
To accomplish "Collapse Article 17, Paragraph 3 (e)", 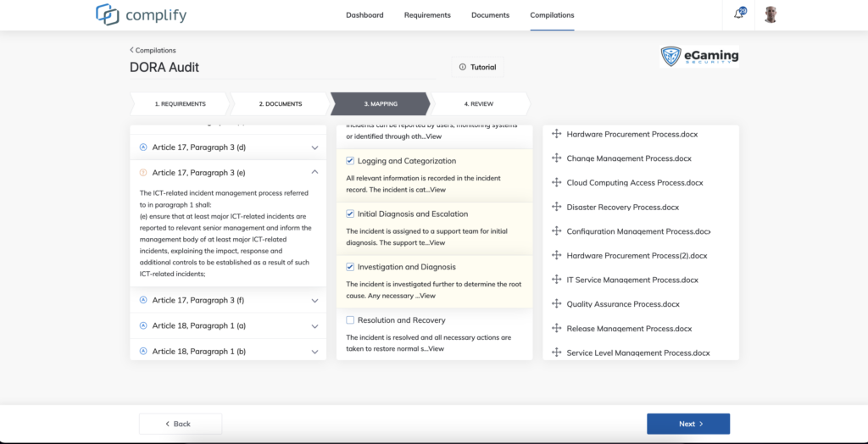I will click(x=314, y=172).
